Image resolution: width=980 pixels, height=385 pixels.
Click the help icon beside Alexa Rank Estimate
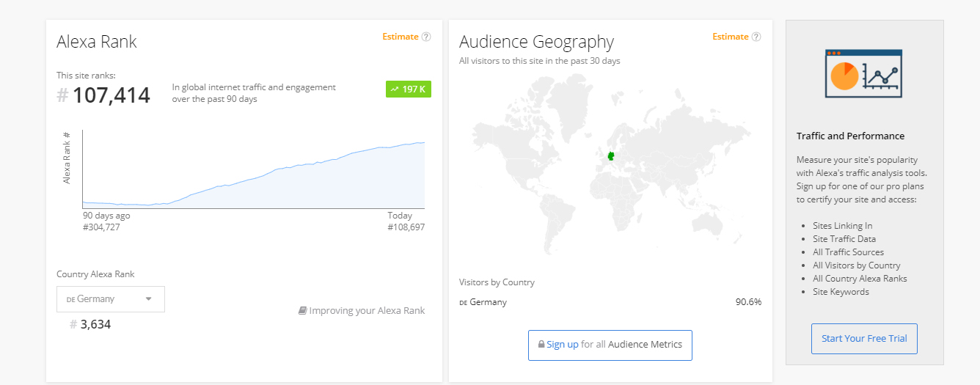point(426,37)
